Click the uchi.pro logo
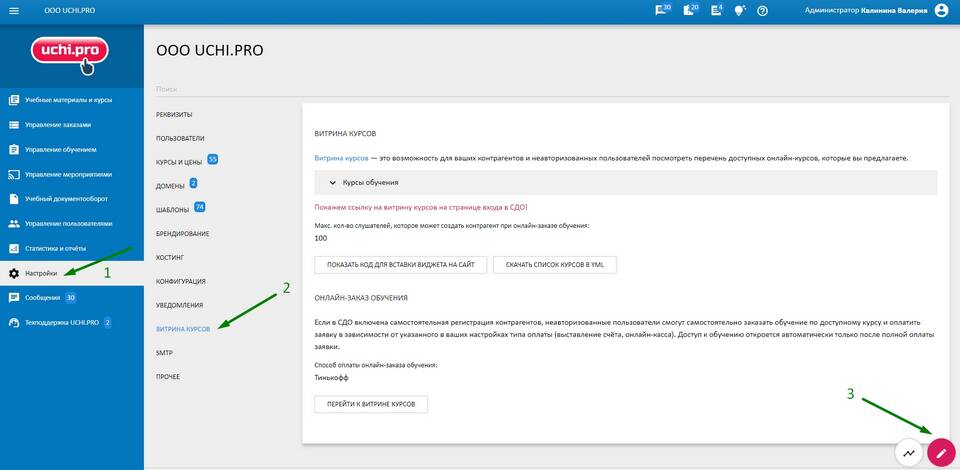 [x=70, y=54]
